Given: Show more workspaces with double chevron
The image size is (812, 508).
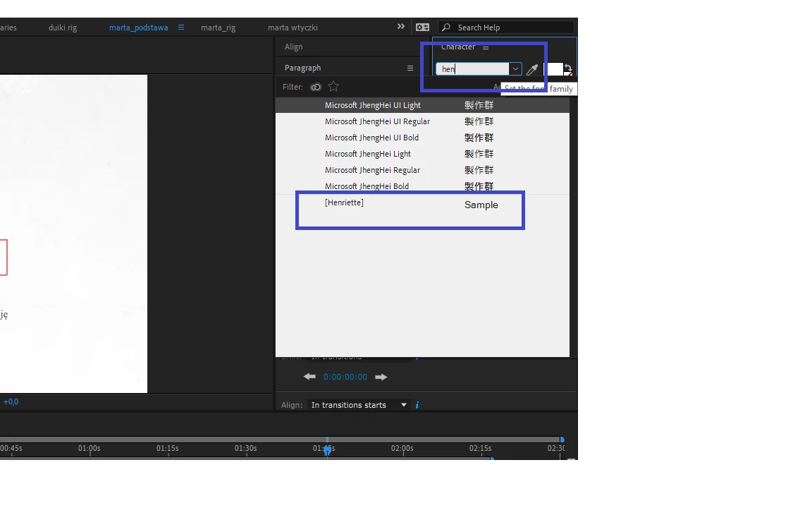Looking at the screenshot, I should pos(401,26).
